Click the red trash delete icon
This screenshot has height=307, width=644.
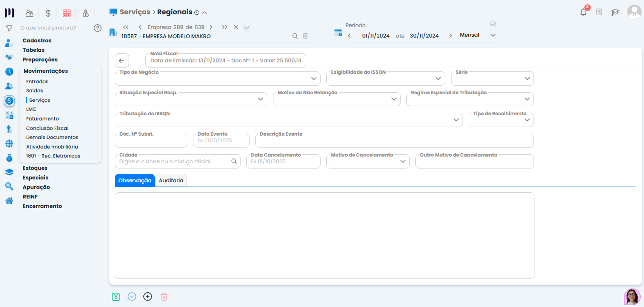coord(164,297)
